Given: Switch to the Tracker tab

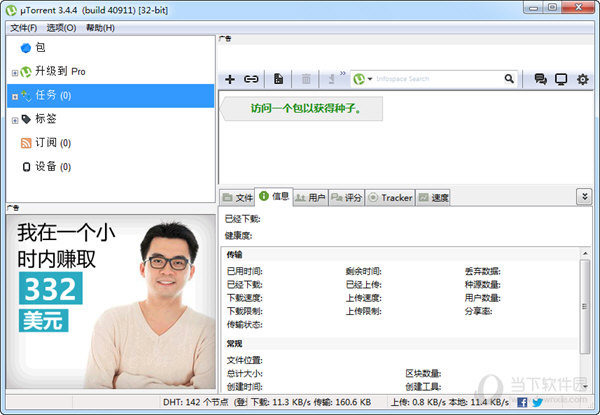Looking at the screenshot, I should (390, 197).
